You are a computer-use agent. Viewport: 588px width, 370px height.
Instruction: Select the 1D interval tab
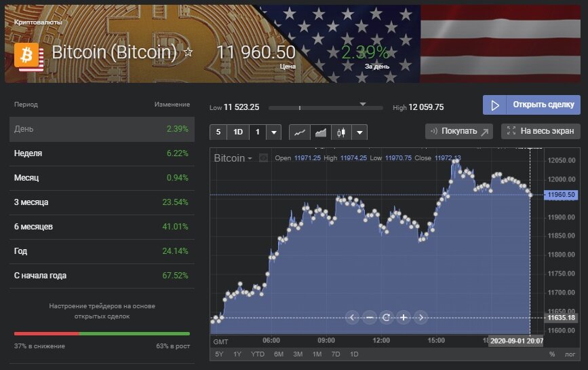pos(238,132)
